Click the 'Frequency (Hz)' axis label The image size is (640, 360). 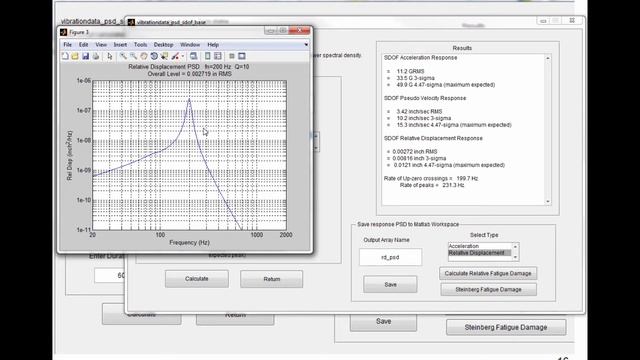click(x=189, y=242)
